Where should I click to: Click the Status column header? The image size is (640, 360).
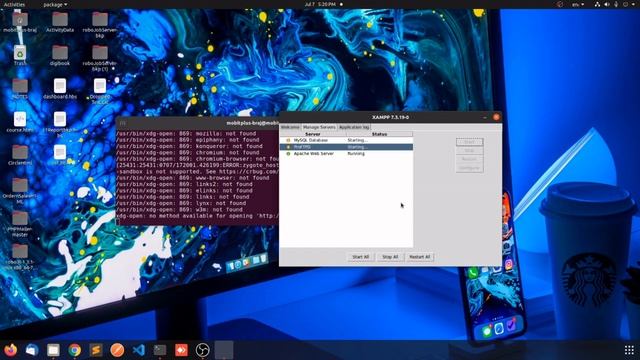point(379,134)
